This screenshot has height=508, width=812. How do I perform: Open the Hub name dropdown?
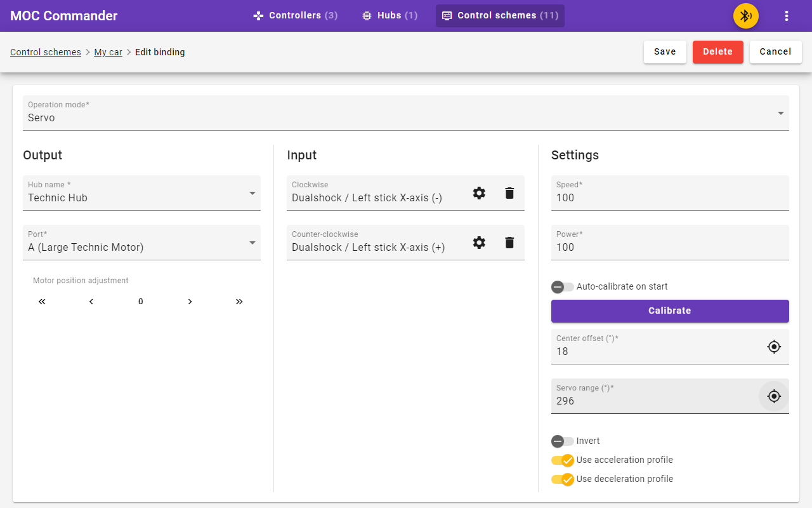pyautogui.click(x=141, y=193)
